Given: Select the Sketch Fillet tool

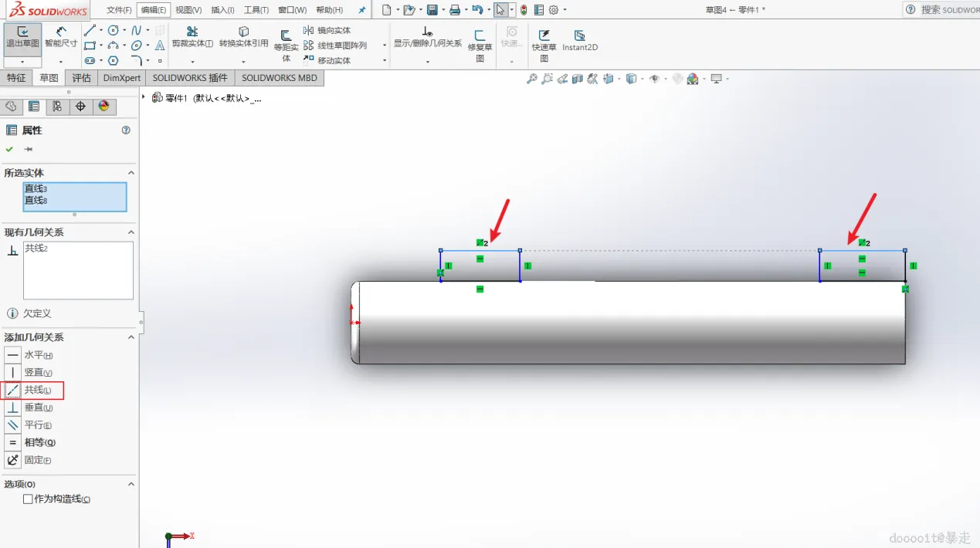Looking at the screenshot, I should pyautogui.click(x=137, y=60).
